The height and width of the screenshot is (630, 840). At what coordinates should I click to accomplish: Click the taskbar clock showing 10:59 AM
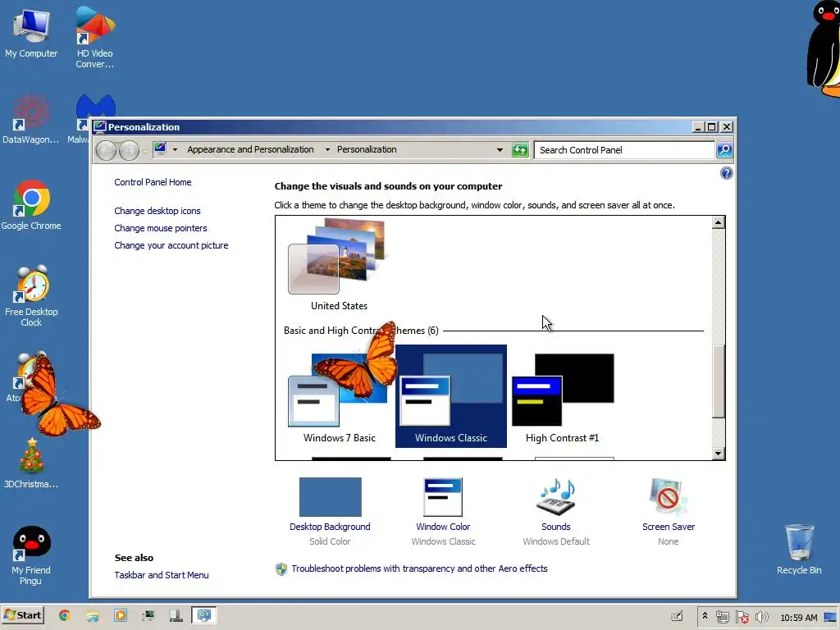point(798,618)
